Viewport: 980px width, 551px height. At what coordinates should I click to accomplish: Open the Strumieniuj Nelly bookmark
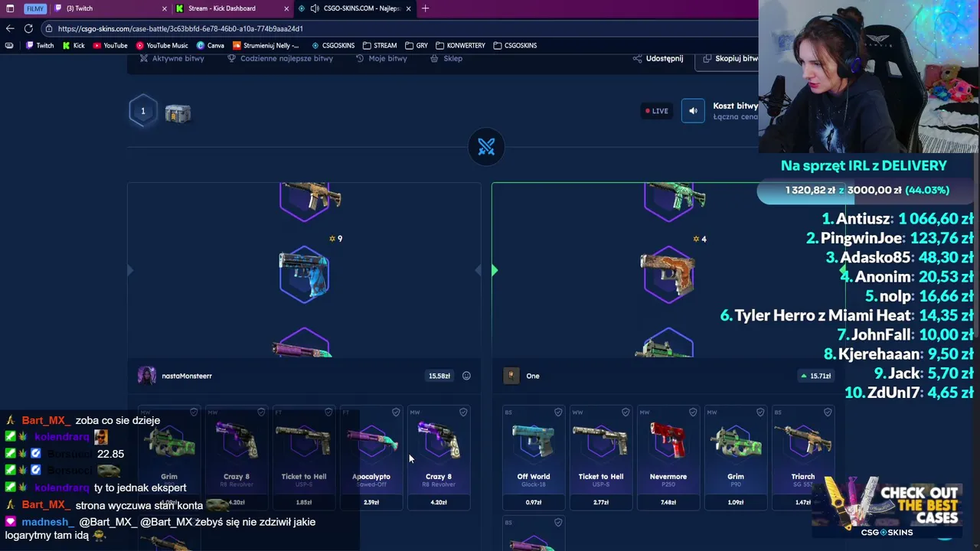click(266, 45)
